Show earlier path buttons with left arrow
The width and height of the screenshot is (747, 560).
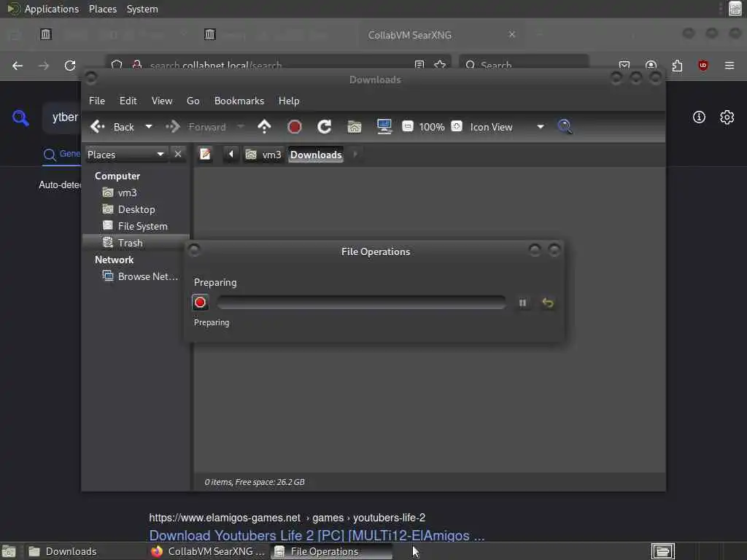tap(231, 155)
